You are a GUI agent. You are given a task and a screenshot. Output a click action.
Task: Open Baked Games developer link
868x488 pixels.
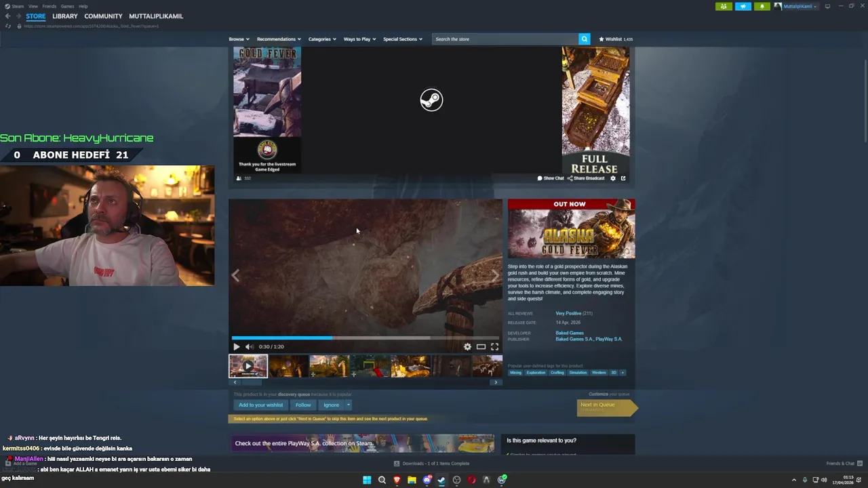[570, 333]
